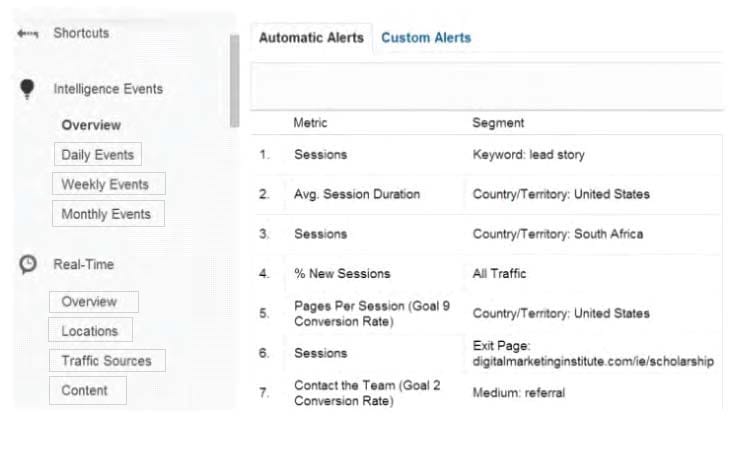Viewport: 747px width, 449px height.
Task: Open Real-Time Traffic Sources report
Action: click(x=107, y=360)
